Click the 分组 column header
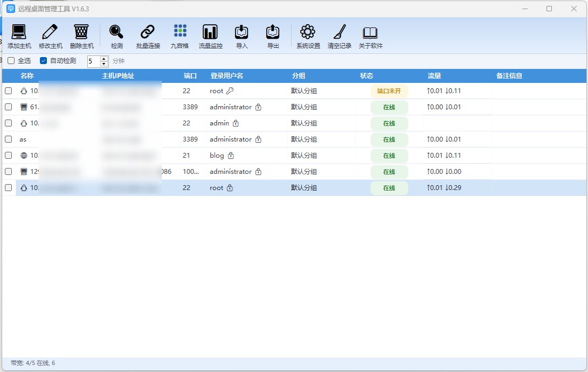 click(x=299, y=76)
